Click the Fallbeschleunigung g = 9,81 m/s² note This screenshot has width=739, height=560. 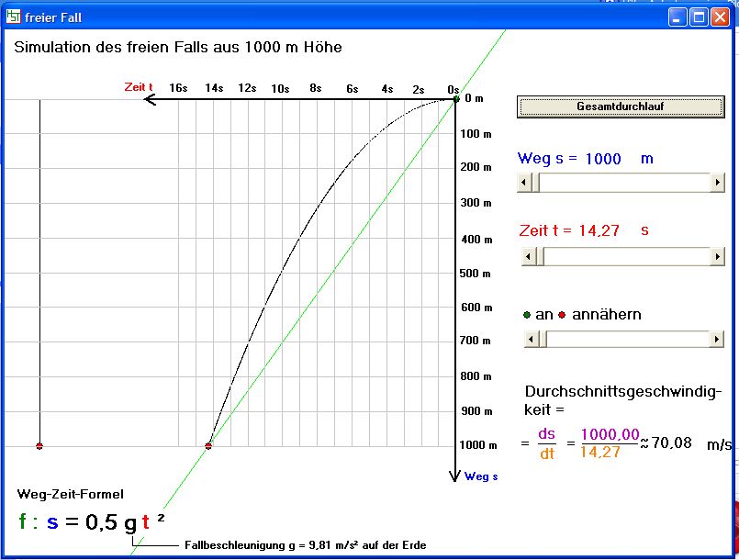(x=306, y=545)
